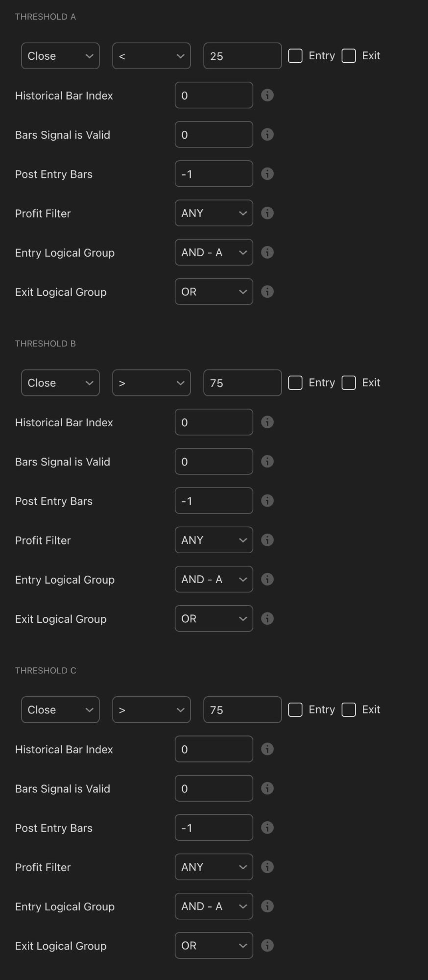Show info for Threshold C Bars Signal is Valid

pos(267,788)
